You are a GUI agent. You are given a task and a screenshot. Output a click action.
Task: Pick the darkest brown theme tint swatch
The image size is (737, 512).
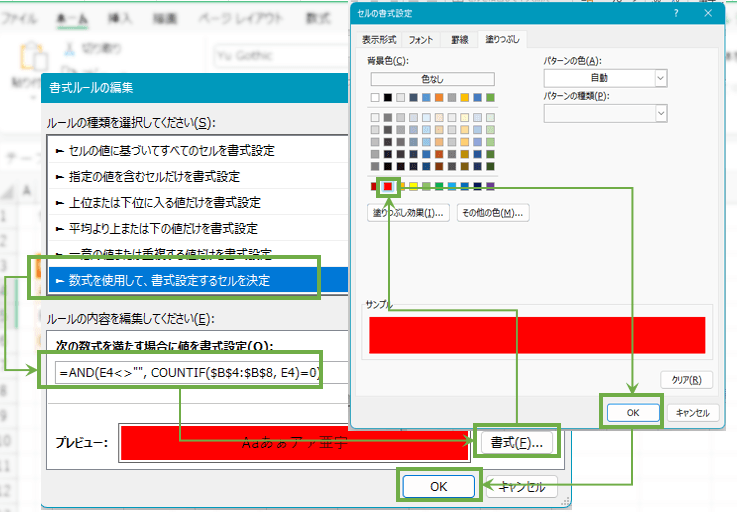pos(439,166)
